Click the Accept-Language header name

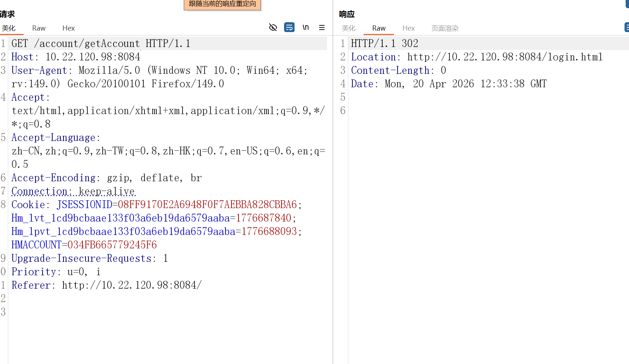[x=53, y=138]
